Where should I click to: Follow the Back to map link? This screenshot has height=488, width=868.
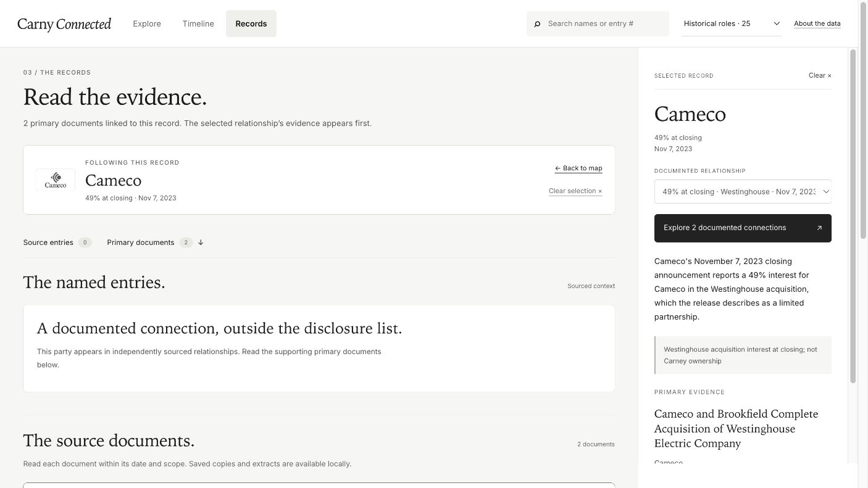pyautogui.click(x=578, y=168)
